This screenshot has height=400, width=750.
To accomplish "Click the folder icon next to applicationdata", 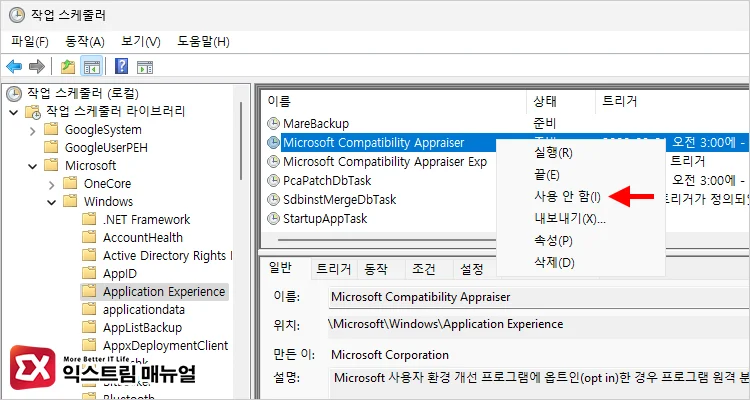I will (89, 310).
